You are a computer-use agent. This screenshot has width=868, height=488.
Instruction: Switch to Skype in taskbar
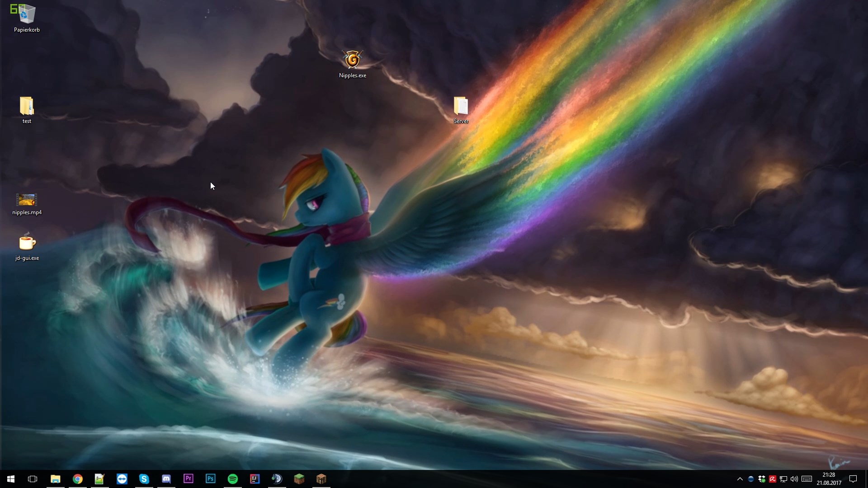(144, 479)
